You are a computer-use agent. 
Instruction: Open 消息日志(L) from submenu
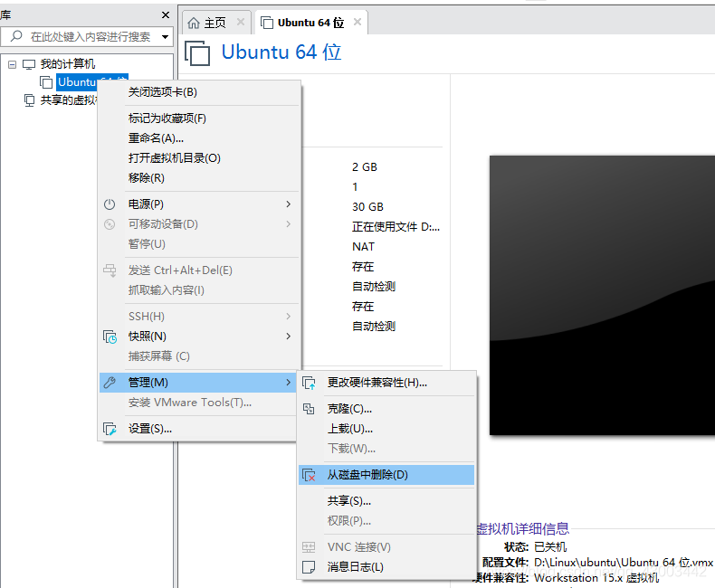coord(386,567)
